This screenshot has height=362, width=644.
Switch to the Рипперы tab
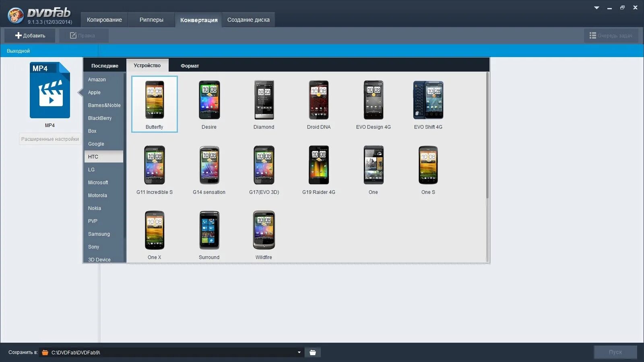pyautogui.click(x=151, y=20)
